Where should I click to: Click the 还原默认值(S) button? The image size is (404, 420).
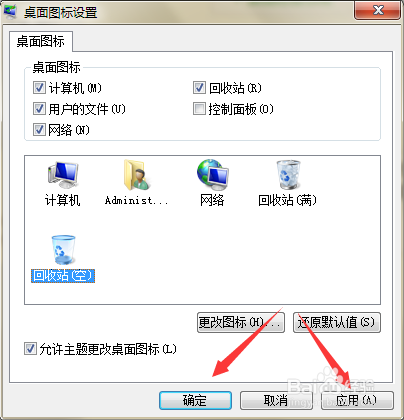pos(337,322)
